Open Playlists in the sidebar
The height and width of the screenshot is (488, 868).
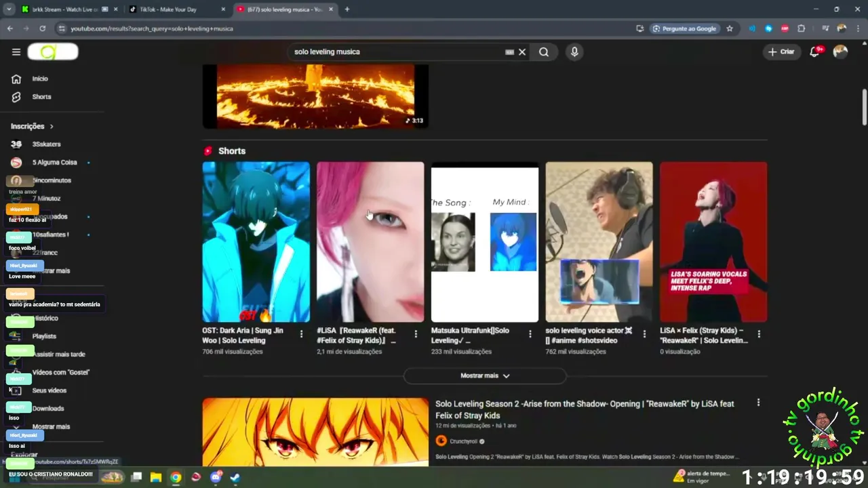(x=44, y=336)
